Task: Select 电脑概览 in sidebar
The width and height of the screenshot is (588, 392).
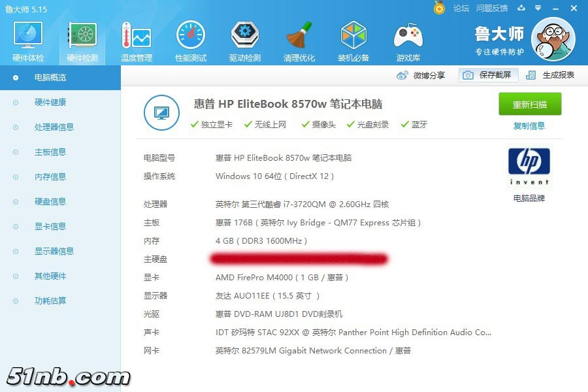Action: click(x=60, y=78)
